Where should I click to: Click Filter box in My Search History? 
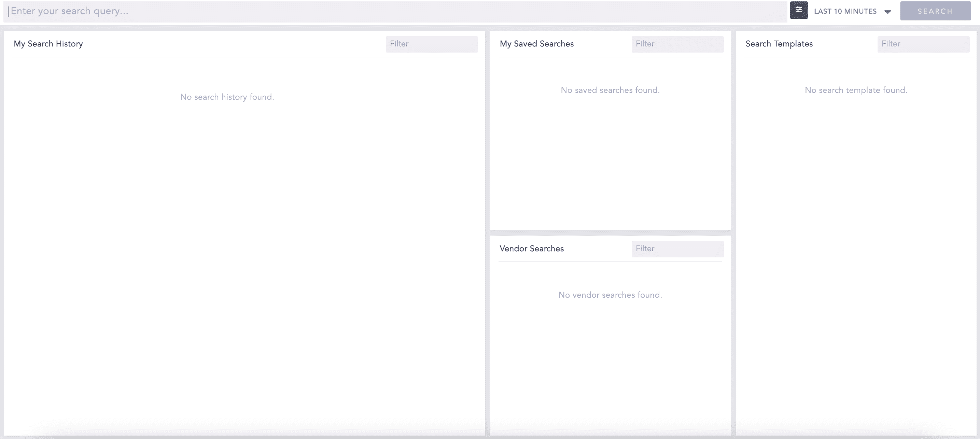coord(431,44)
